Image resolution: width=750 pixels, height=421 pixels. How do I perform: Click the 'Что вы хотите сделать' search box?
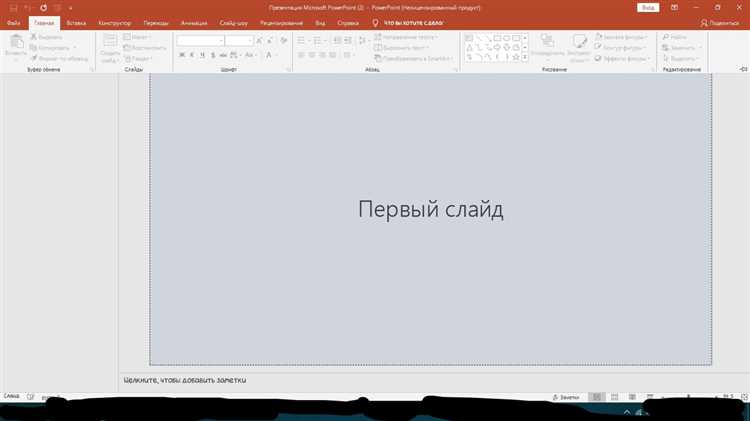(408, 23)
